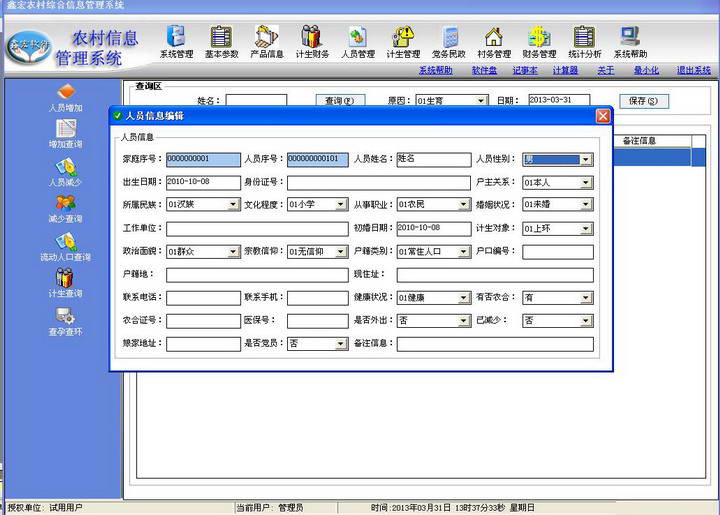Close the 人员信息编辑 dialog

click(602, 116)
